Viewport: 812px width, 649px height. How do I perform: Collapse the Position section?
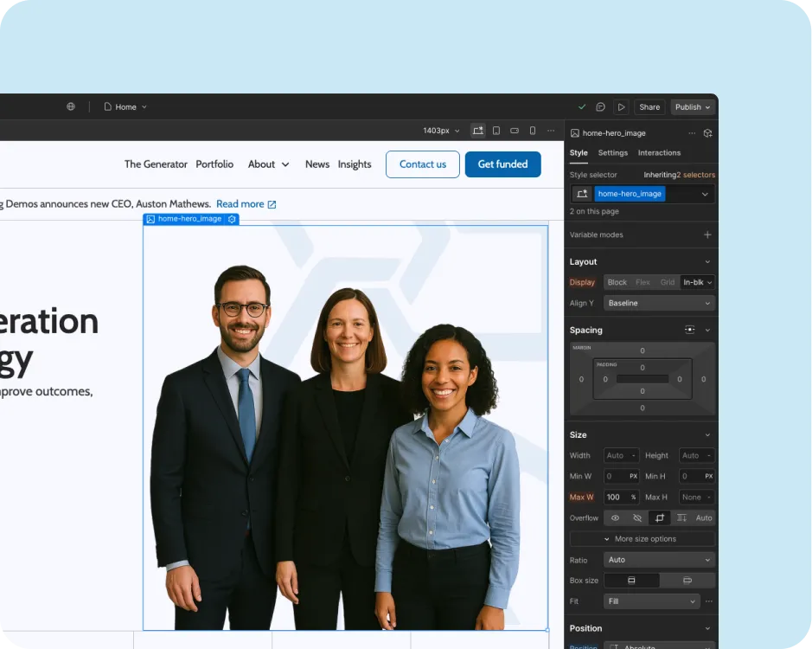707,628
